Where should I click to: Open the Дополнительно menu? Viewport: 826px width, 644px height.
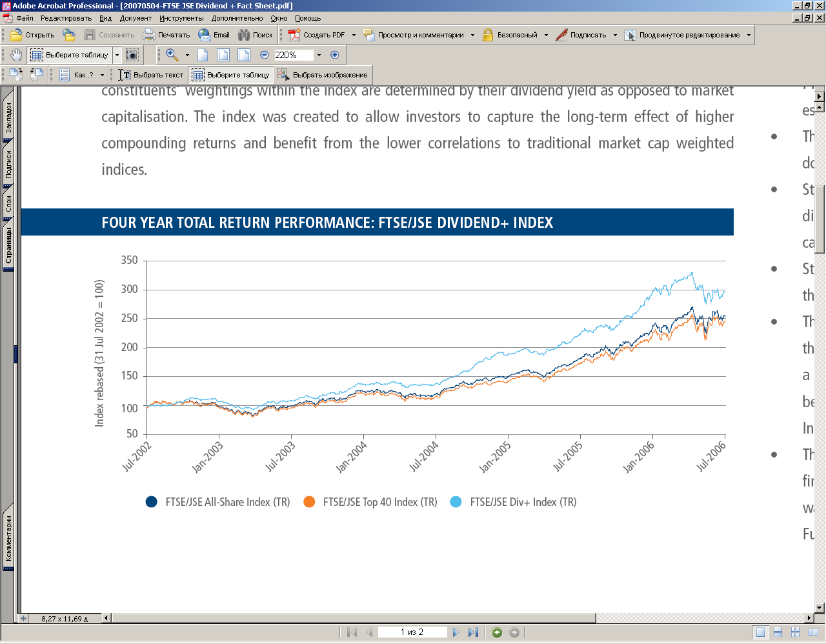[237, 18]
